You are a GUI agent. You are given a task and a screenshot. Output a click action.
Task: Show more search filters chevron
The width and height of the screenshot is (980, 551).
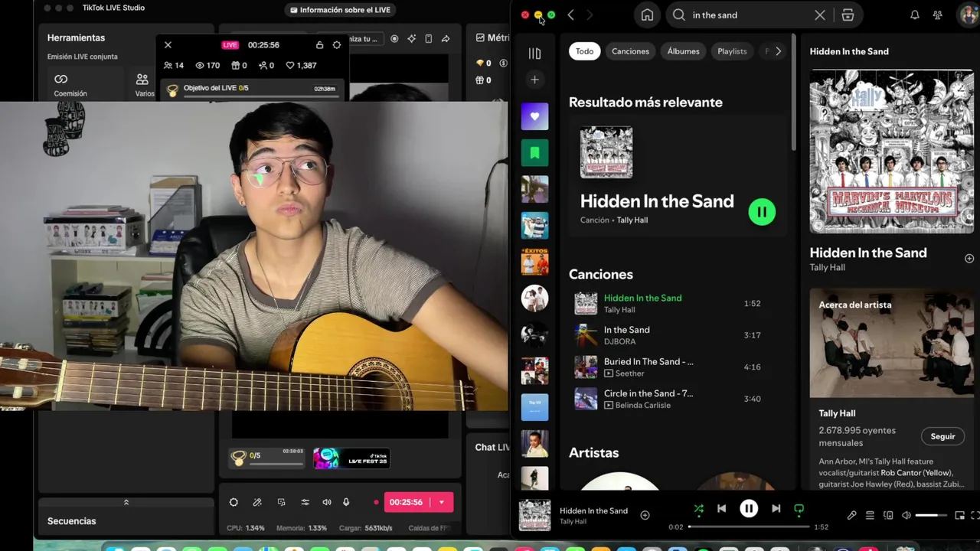click(778, 51)
